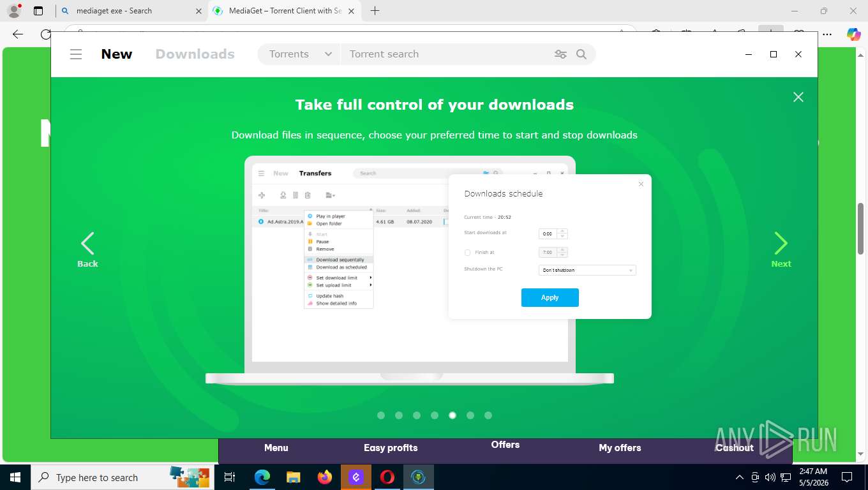
Task: Open the Windows notification center
Action: tap(847, 477)
